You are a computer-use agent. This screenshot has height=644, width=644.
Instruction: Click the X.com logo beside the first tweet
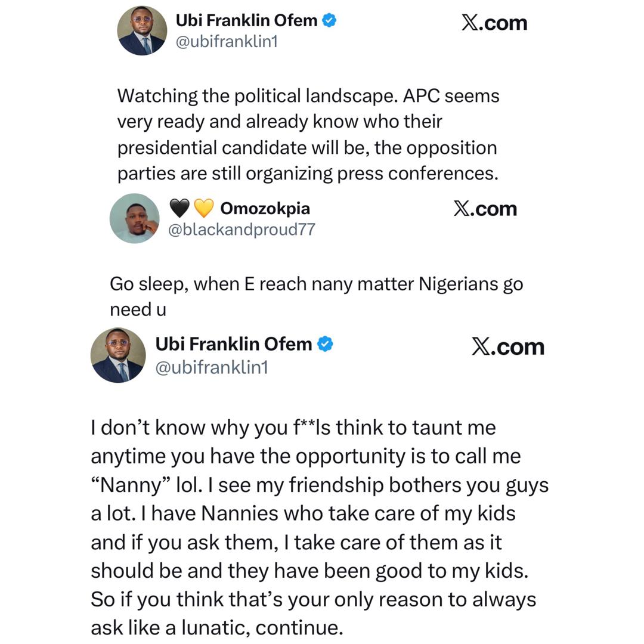[x=494, y=23]
